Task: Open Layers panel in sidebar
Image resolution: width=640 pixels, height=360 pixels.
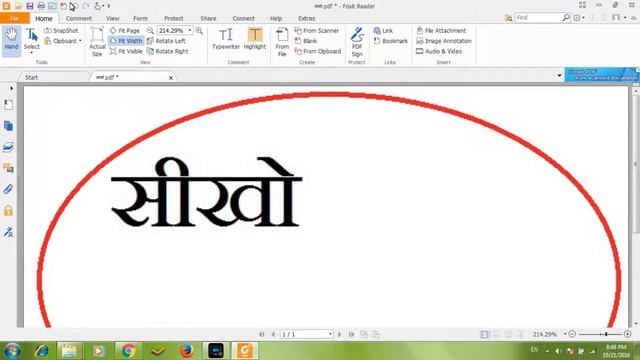Action: [x=8, y=147]
